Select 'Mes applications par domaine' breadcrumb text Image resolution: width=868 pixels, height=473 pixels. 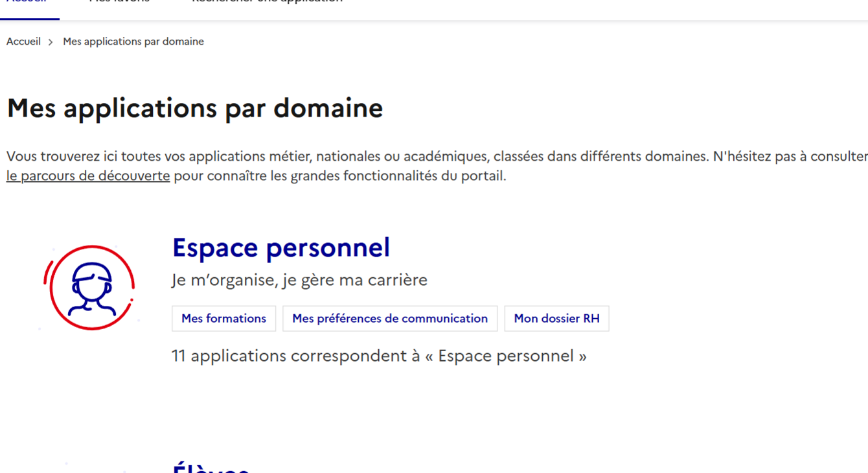[x=133, y=41]
